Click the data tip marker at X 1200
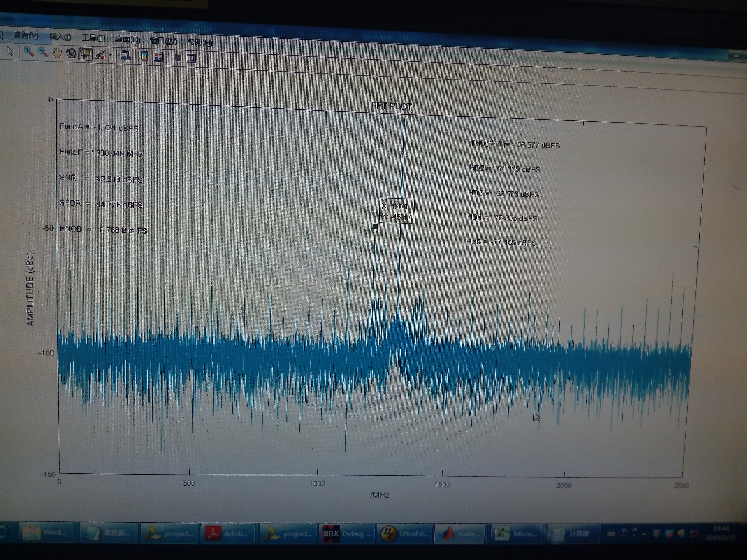This screenshot has height=560, width=747. [x=375, y=227]
